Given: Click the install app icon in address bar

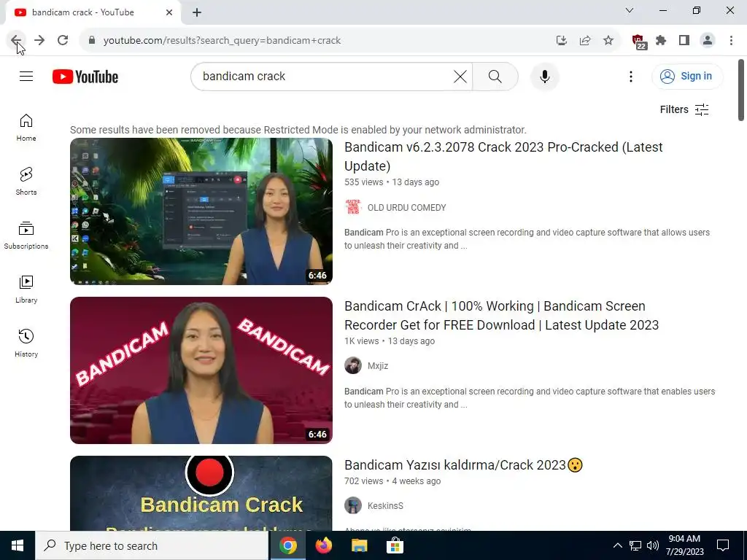Looking at the screenshot, I should coord(562,41).
